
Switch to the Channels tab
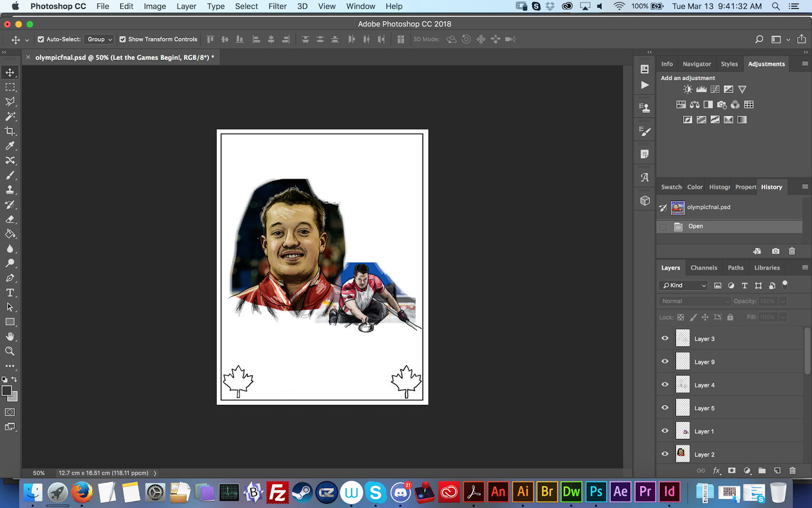704,268
